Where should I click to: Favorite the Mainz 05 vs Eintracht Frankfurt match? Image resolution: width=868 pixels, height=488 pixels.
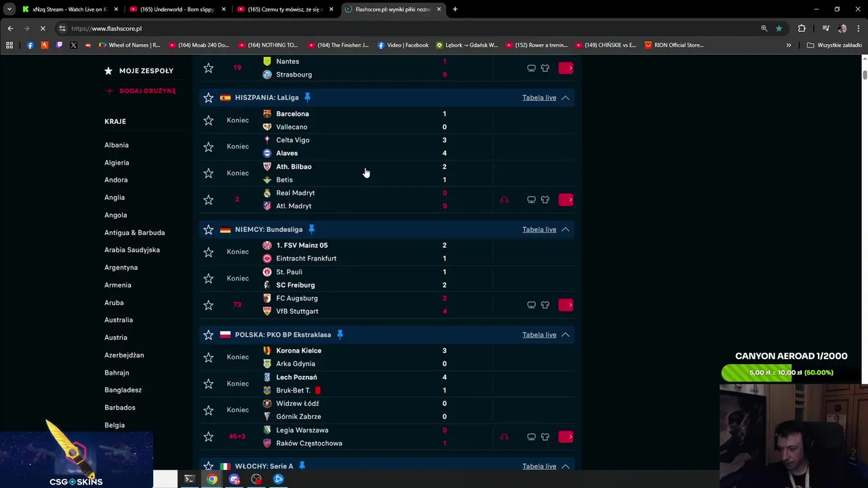click(208, 252)
